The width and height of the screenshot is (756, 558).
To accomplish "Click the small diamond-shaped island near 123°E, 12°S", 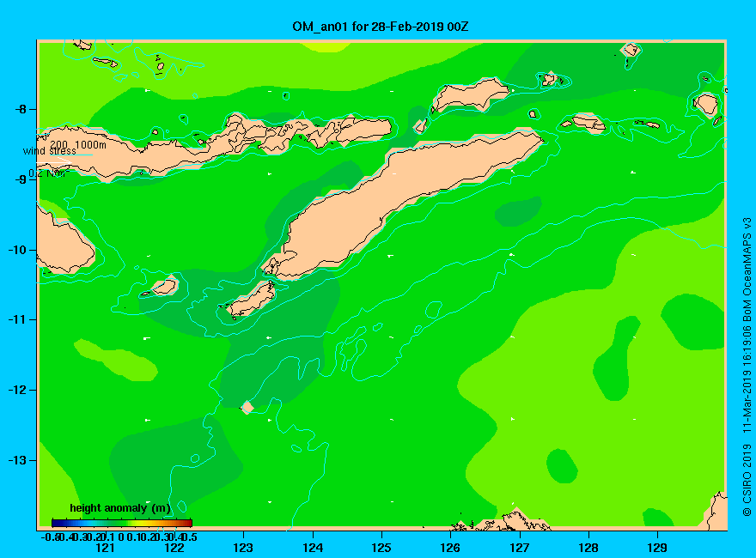I will (247, 407).
